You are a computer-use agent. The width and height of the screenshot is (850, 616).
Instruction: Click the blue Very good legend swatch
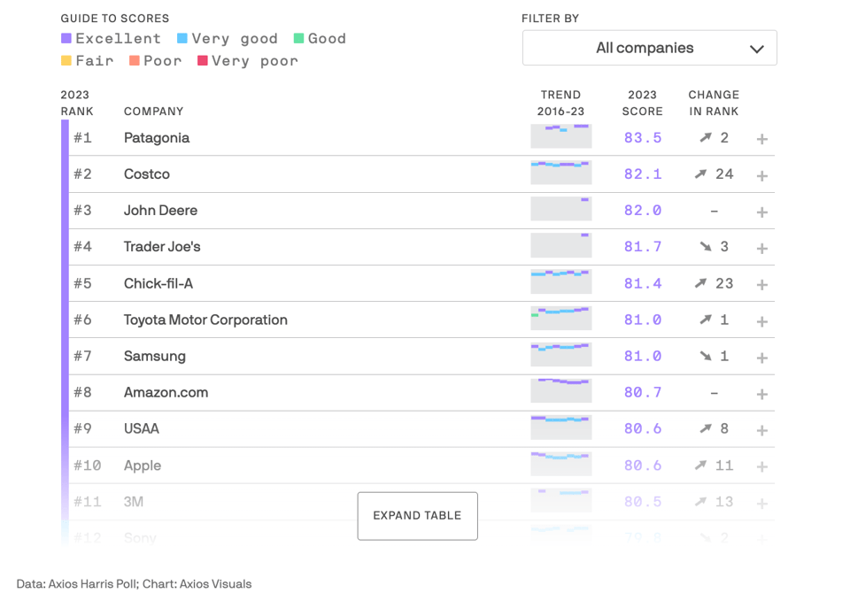pyautogui.click(x=182, y=39)
